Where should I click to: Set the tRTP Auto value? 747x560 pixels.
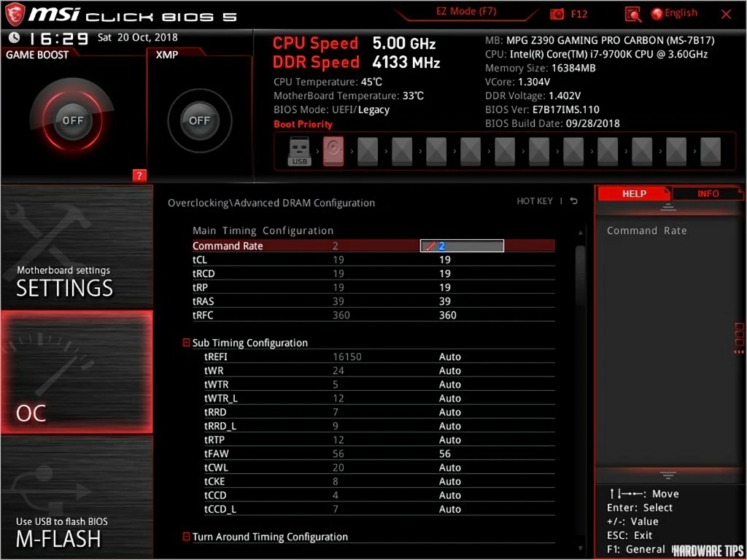pyautogui.click(x=449, y=440)
